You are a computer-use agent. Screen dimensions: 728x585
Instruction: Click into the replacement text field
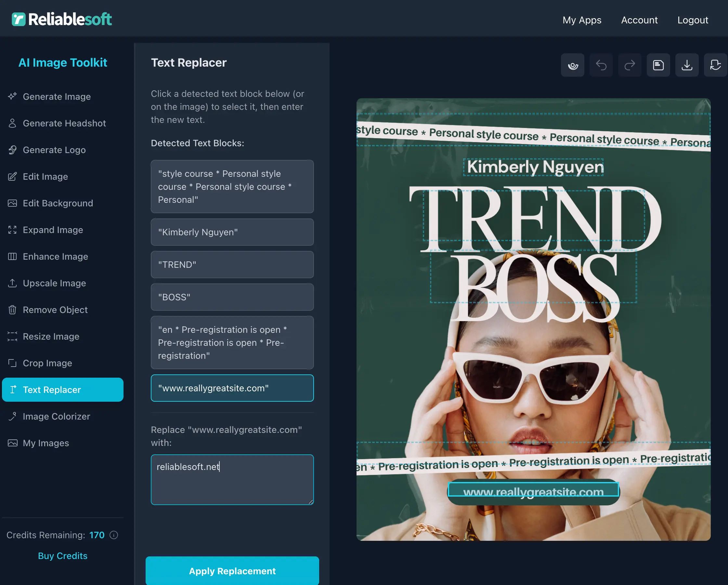[232, 479]
